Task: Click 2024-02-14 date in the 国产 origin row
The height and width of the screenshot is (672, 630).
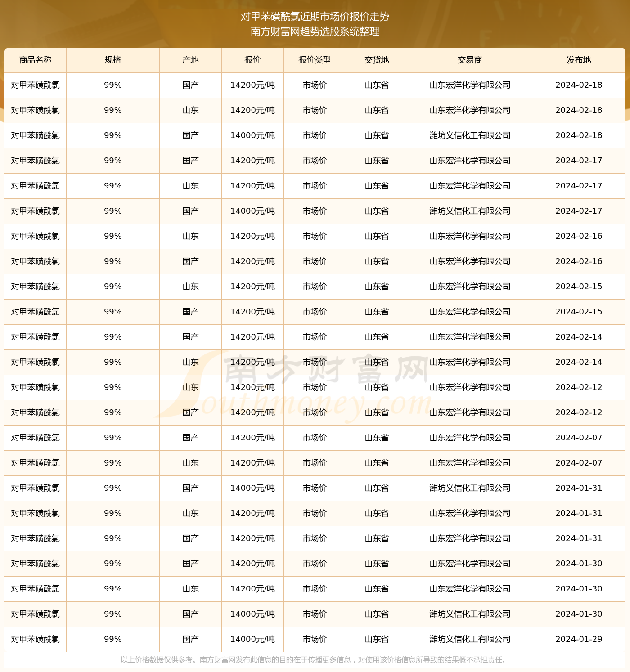Action: pyautogui.click(x=579, y=337)
